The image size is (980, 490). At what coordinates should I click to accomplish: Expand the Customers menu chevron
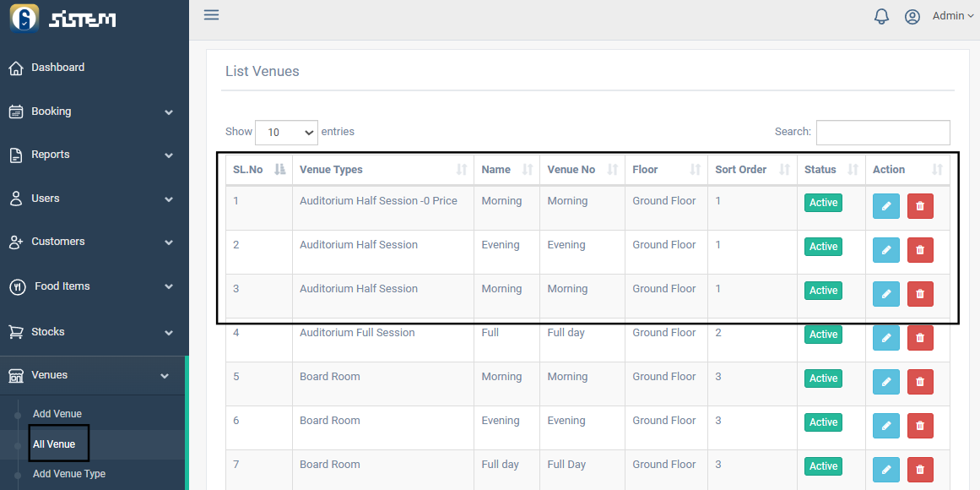tap(168, 242)
